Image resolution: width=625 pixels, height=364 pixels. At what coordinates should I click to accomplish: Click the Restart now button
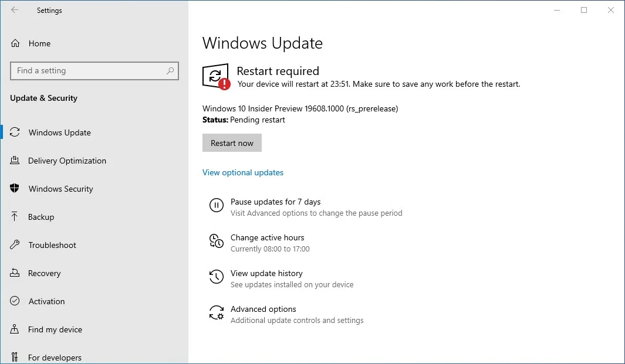click(232, 143)
